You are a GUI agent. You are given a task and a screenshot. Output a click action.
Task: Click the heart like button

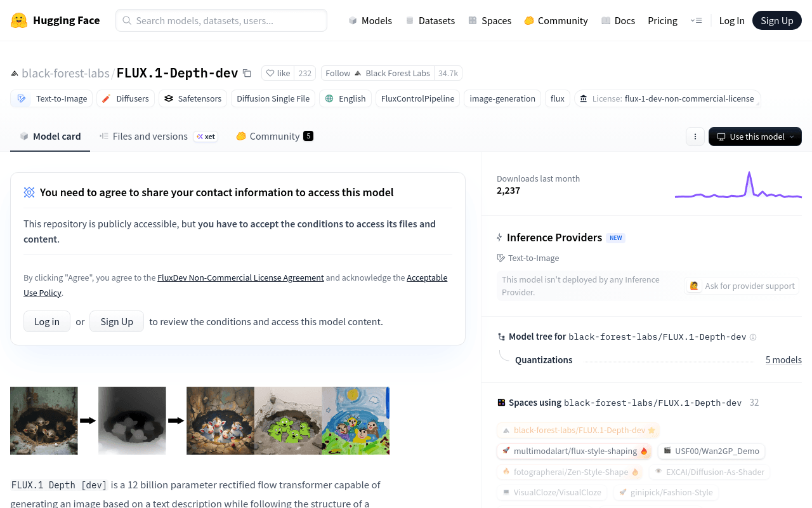(278, 73)
